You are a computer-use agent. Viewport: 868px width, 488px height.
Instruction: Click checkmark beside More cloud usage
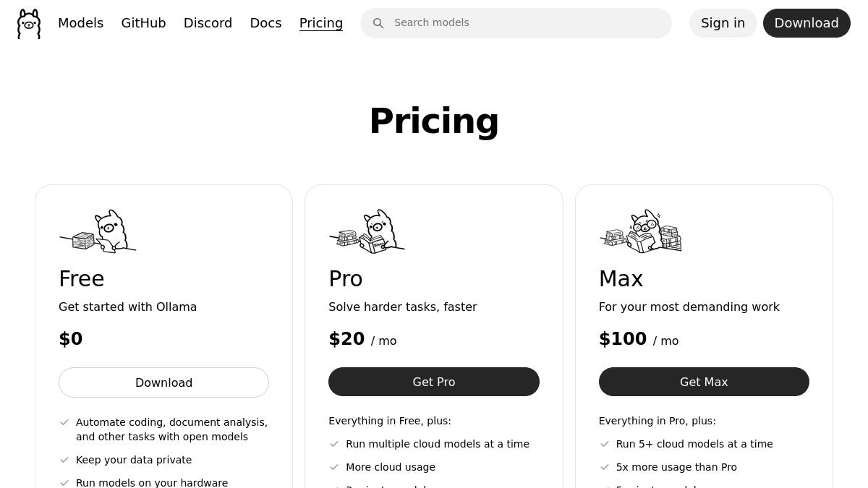[334, 467]
